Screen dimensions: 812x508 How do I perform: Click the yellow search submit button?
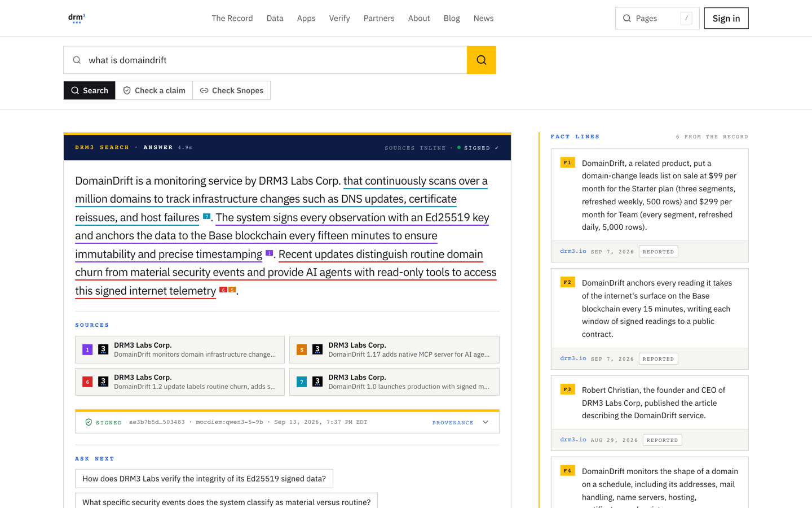(481, 60)
